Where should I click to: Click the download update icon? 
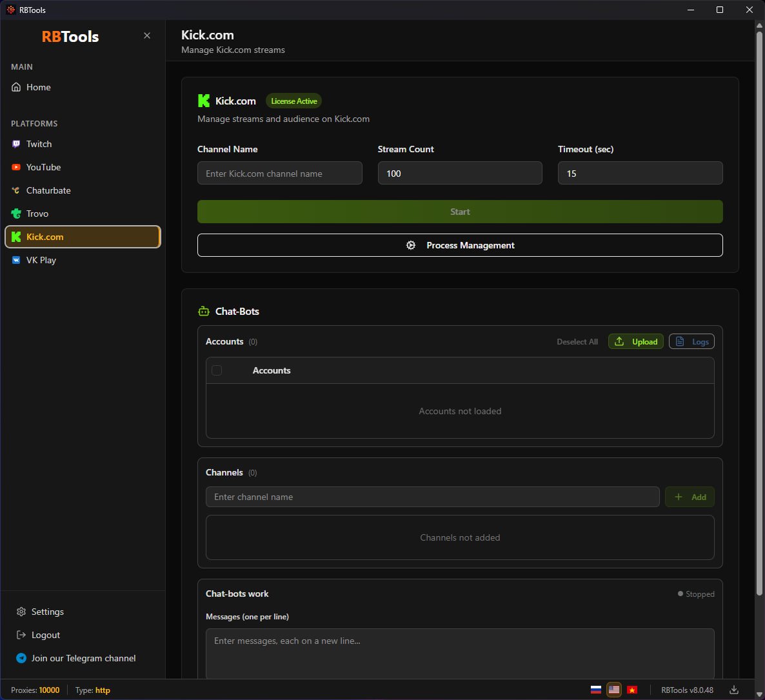point(734,690)
